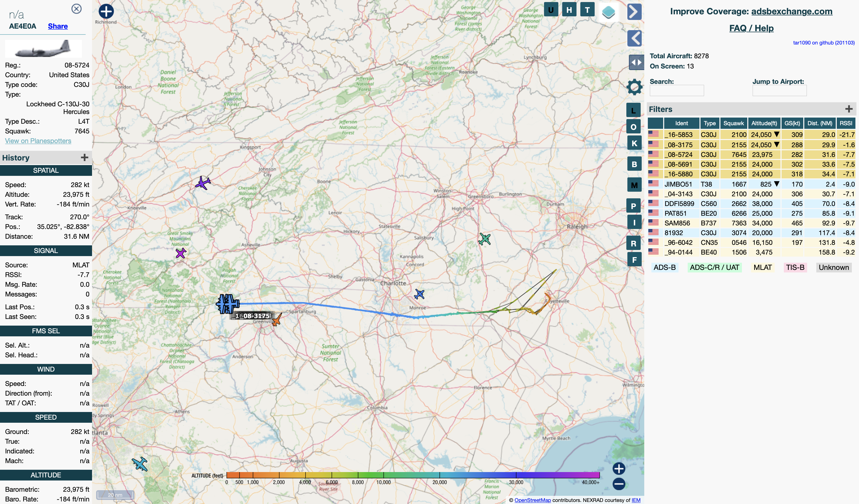Screen dimensions: 859x504
Task: Open adsbexchange.com link
Action: pos(792,11)
